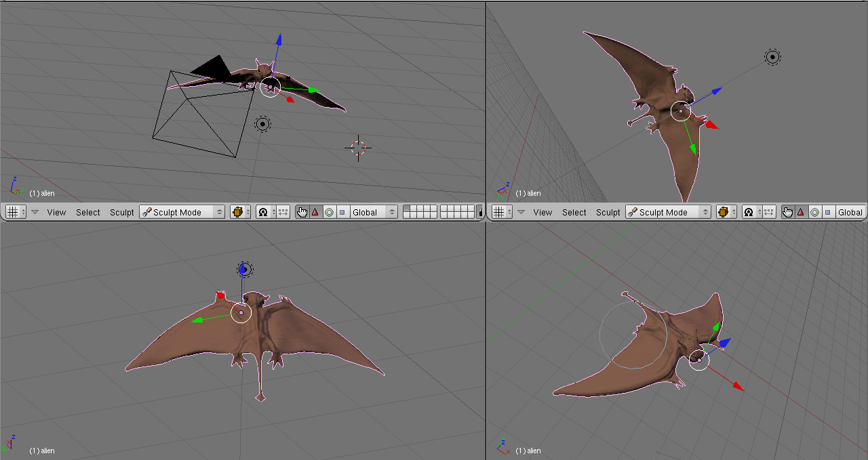The height and width of the screenshot is (460, 868).
Task: Open pivot point selector in left header
Action: pos(266,212)
